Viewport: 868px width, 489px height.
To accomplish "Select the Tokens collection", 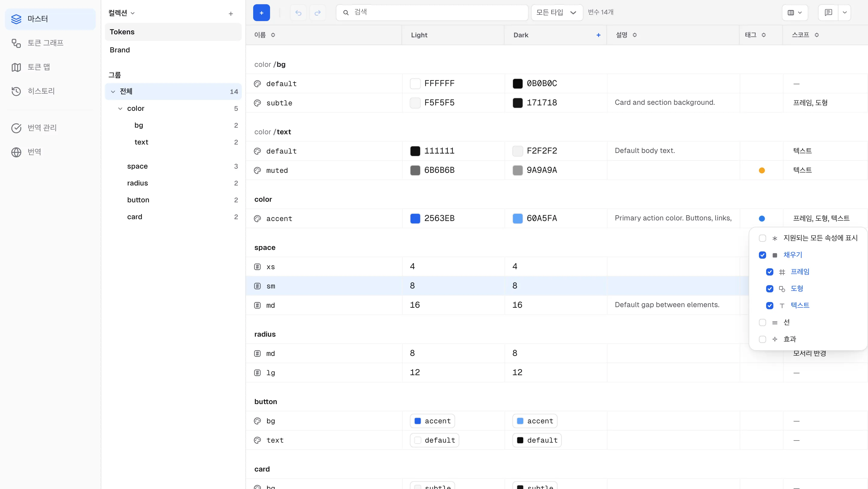I will click(173, 32).
